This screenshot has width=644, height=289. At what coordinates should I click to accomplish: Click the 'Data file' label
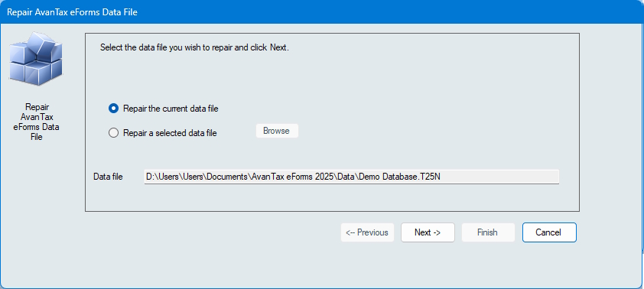[x=108, y=177]
